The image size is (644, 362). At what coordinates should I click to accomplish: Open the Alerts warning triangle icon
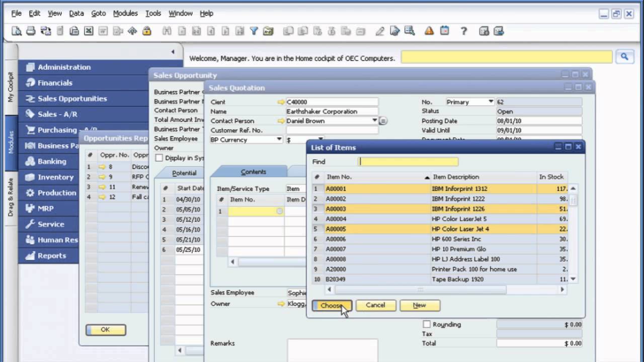[x=429, y=31]
